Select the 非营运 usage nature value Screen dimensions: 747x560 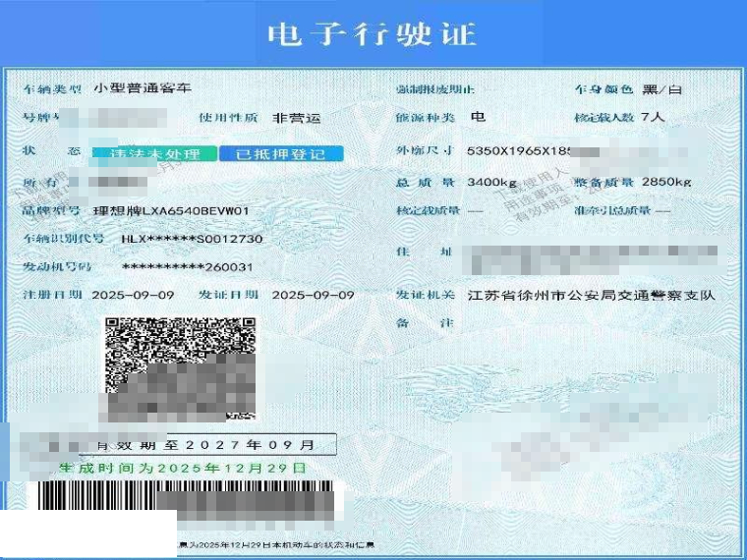pyautogui.click(x=297, y=118)
